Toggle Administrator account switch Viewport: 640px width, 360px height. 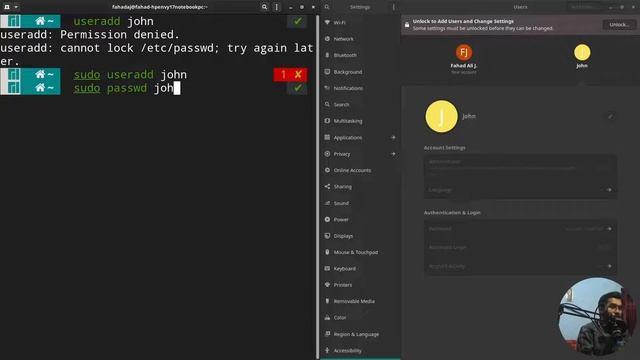[x=604, y=167]
